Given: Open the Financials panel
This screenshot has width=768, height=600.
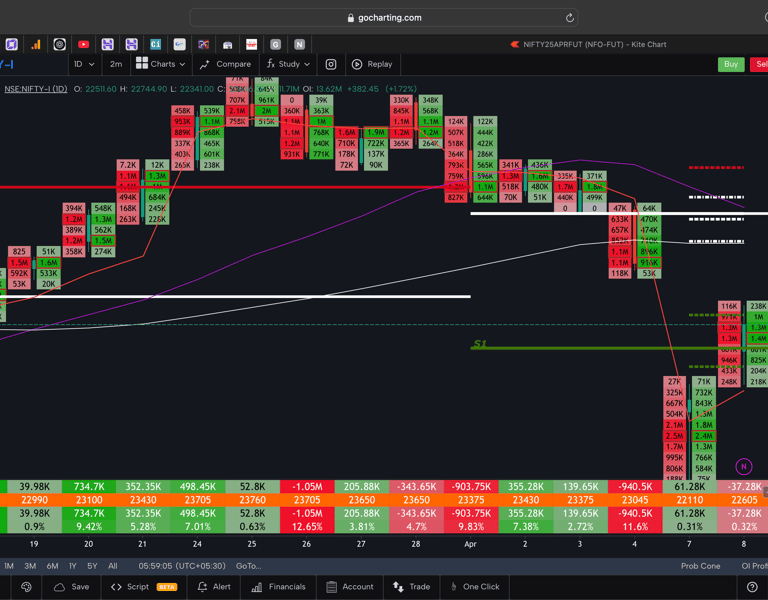Looking at the screenshot, I should point(278,587).
